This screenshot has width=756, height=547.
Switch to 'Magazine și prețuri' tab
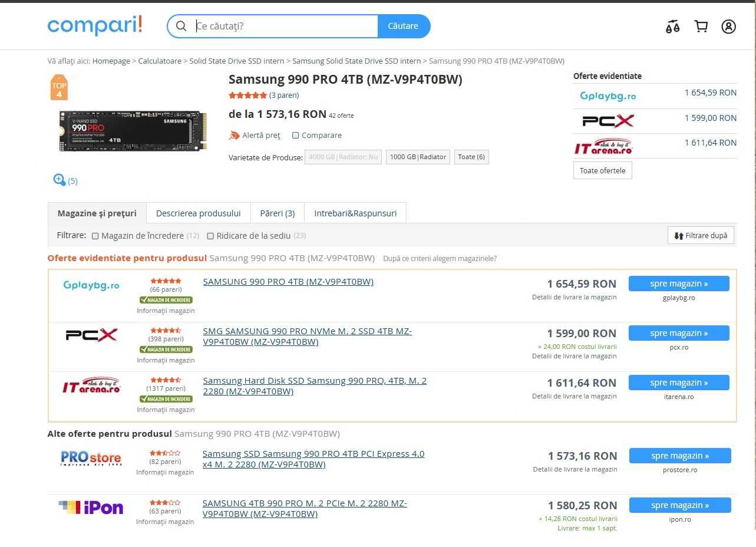pos(97,213)
